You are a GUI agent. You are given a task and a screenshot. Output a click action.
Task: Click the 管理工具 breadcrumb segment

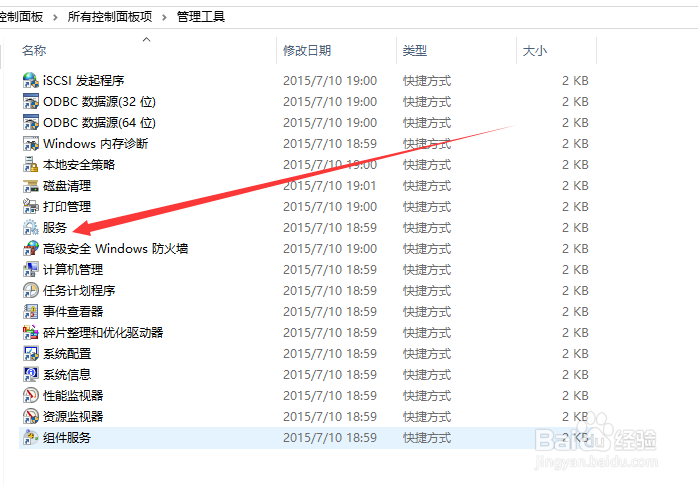[x=201, y=17]
